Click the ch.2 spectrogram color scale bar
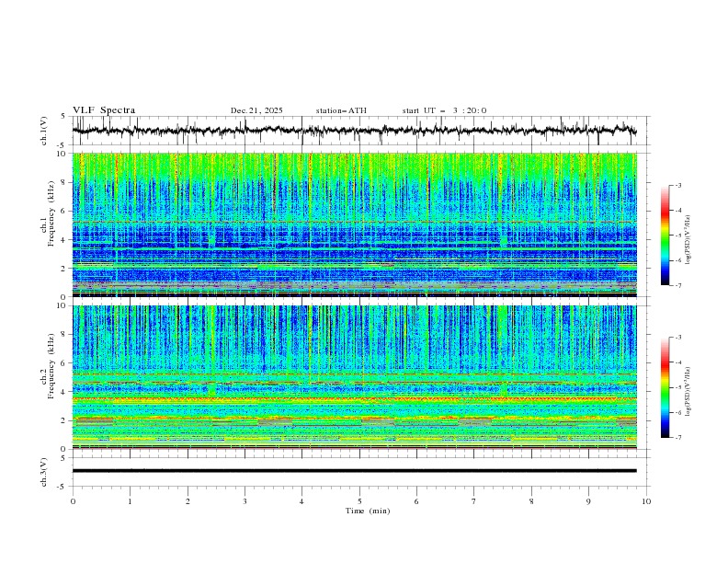This screenshot has width=728, height=563. tap(665, 387)
